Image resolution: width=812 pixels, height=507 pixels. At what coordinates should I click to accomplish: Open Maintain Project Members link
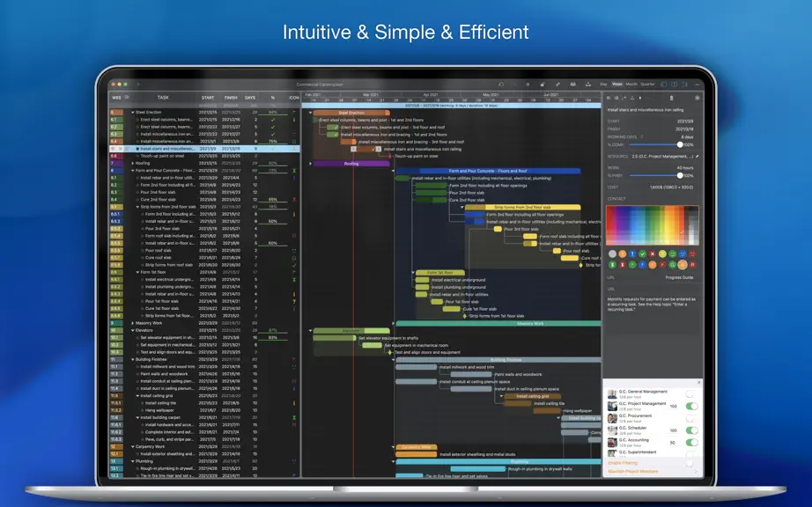pyautogui.click(x=633, y=471)
